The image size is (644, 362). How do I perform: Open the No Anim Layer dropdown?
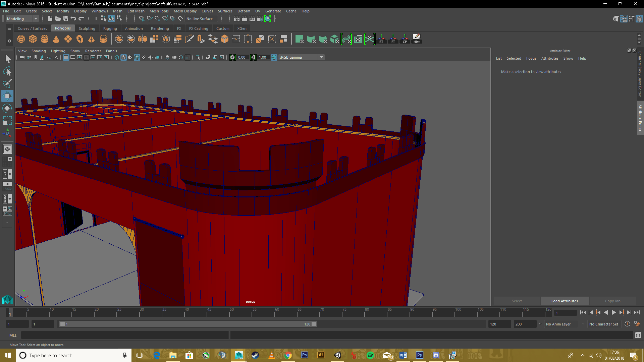[561, 324]
